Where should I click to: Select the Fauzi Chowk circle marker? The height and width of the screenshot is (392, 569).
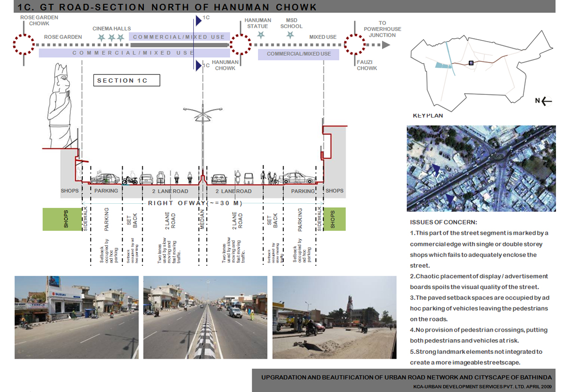354,45
